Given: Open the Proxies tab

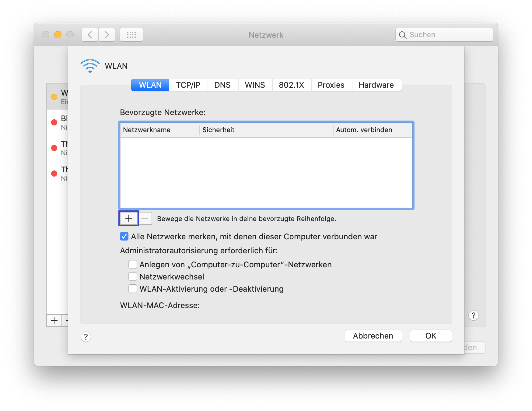Looking at the screenshot, I should click(x=331, y=85).
